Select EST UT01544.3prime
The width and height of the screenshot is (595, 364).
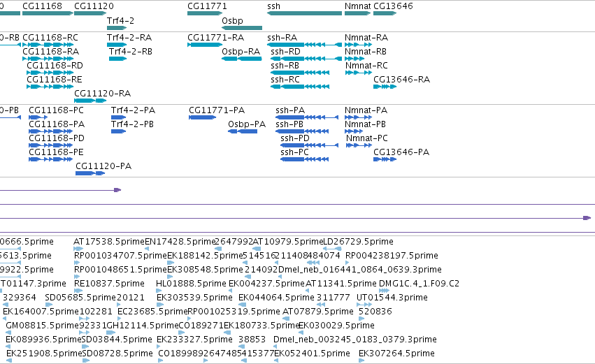click(392, 297)
